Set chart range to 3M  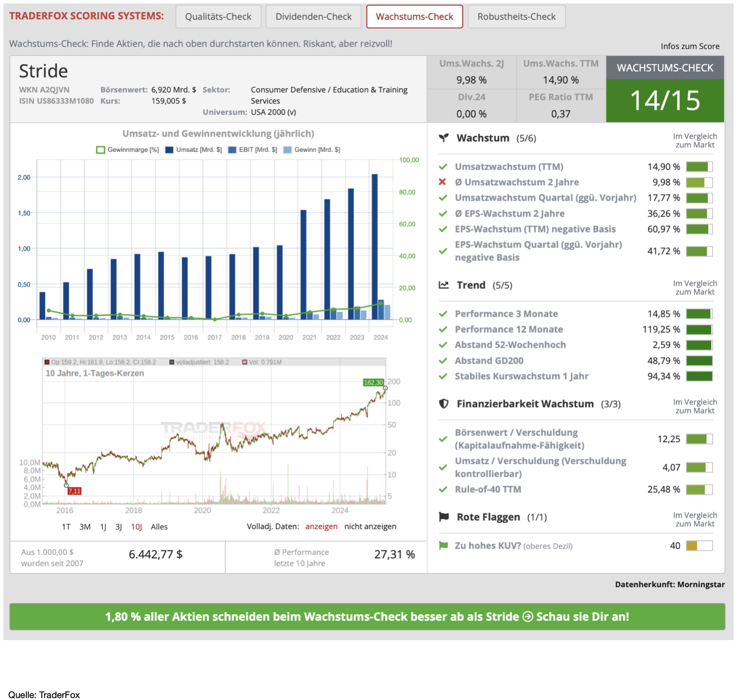(85, 527)
